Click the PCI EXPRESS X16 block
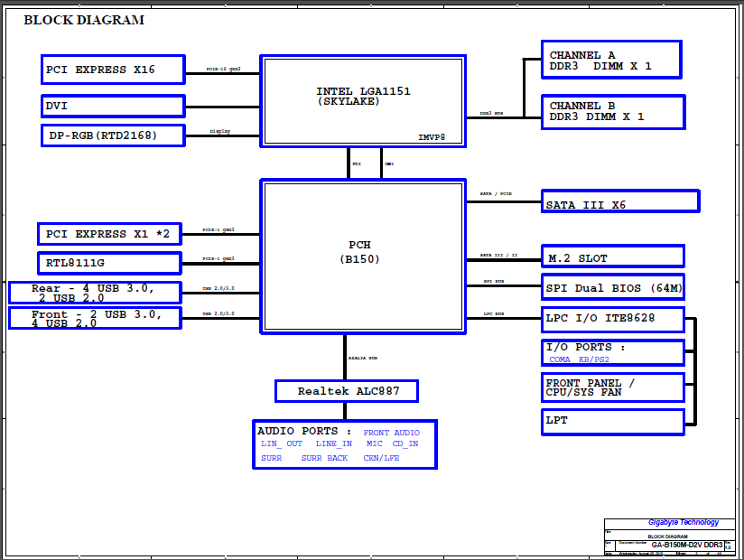Screen dimensions: 744x560 coord(113,70)
